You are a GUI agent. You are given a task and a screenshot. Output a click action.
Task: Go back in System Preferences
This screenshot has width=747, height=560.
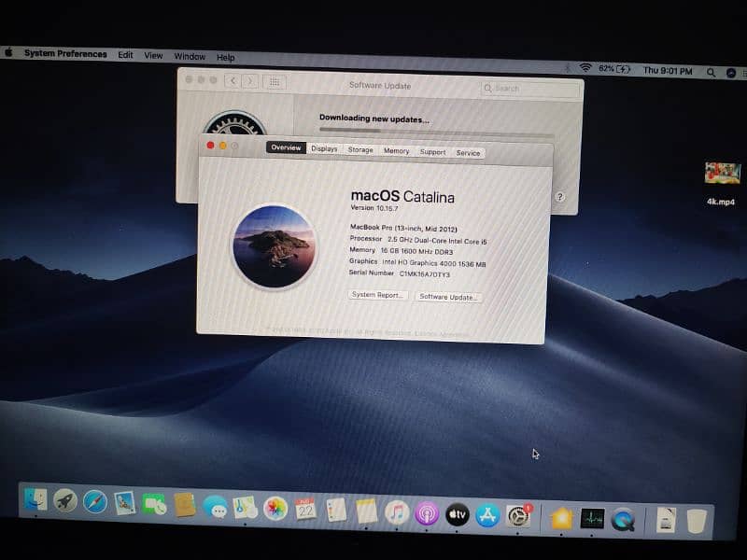click(233, 81)
